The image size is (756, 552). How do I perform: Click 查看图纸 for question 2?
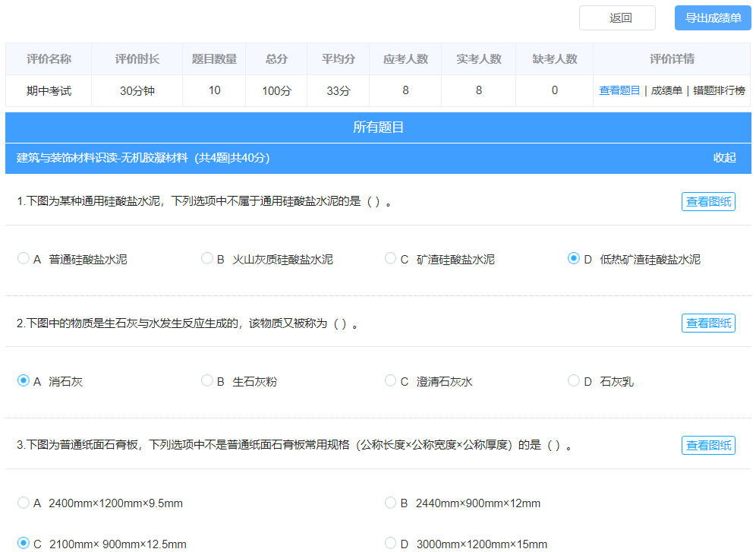tap(708, 323)
